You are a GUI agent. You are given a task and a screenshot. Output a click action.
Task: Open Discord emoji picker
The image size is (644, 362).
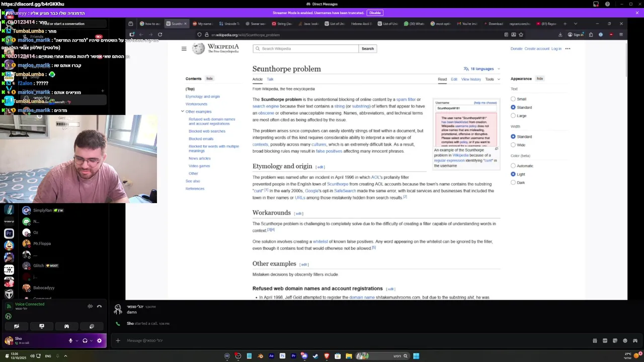625,340
